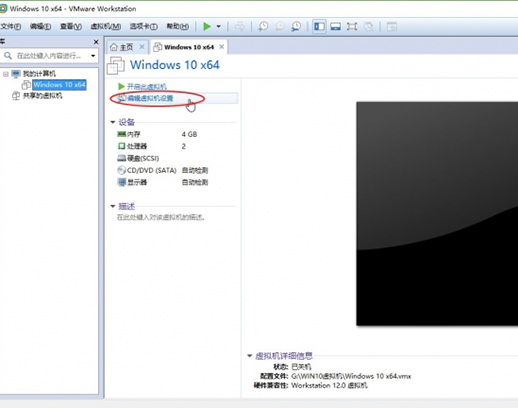The height and width of the screenshot is (408, 518).
Task: Close the Windows 10 x64 tab
Action: [221, 47]
